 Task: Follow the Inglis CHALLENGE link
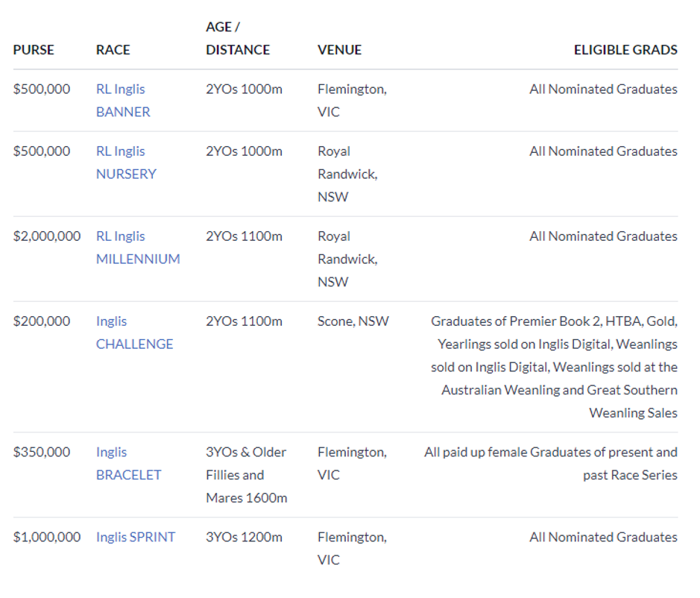point(134,333)
